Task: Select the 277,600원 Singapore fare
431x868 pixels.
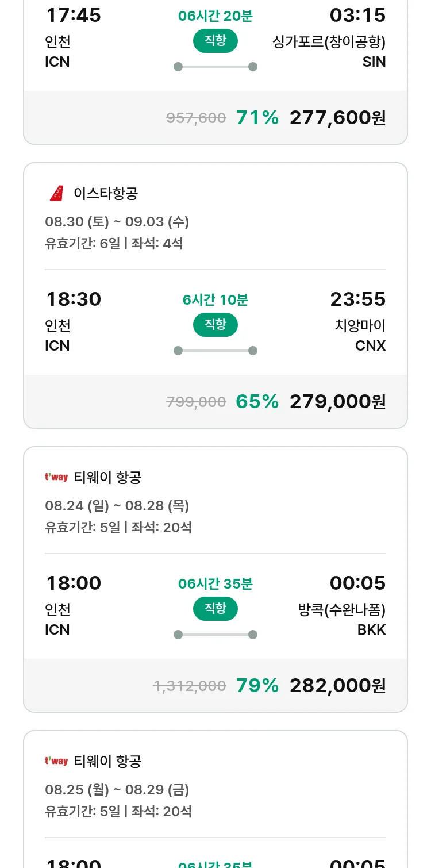Action: click(x=337, y=118)
